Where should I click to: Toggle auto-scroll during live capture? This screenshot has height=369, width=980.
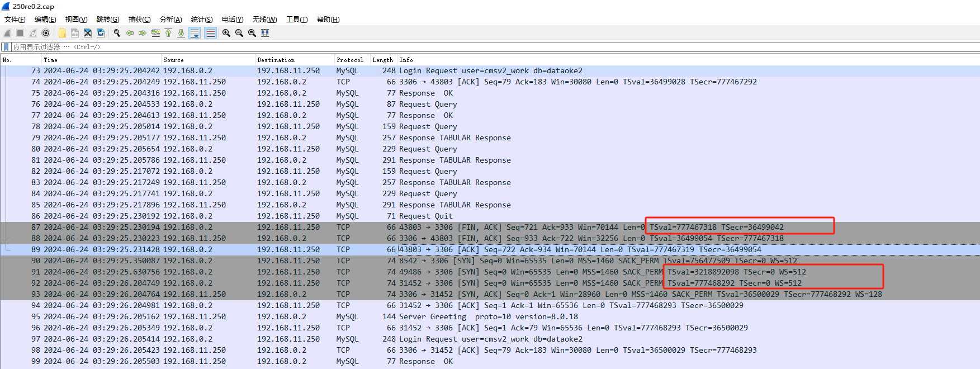(195, 33)
